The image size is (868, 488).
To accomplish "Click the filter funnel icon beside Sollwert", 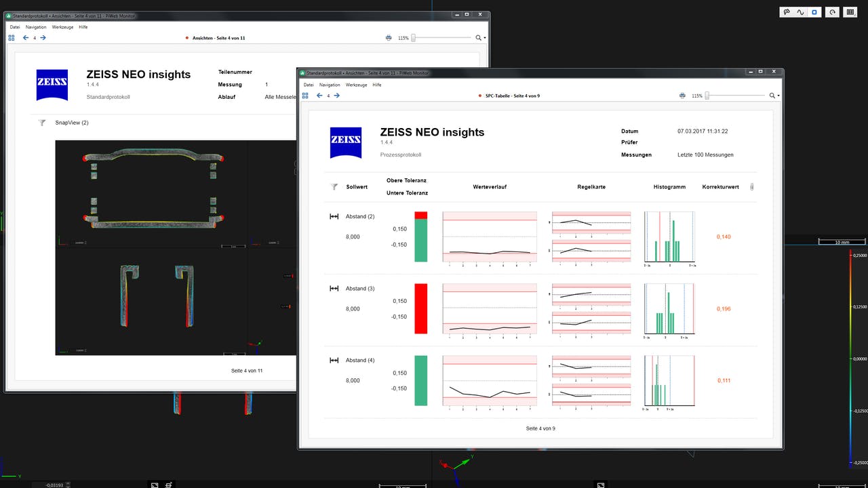I will [334, 186].
